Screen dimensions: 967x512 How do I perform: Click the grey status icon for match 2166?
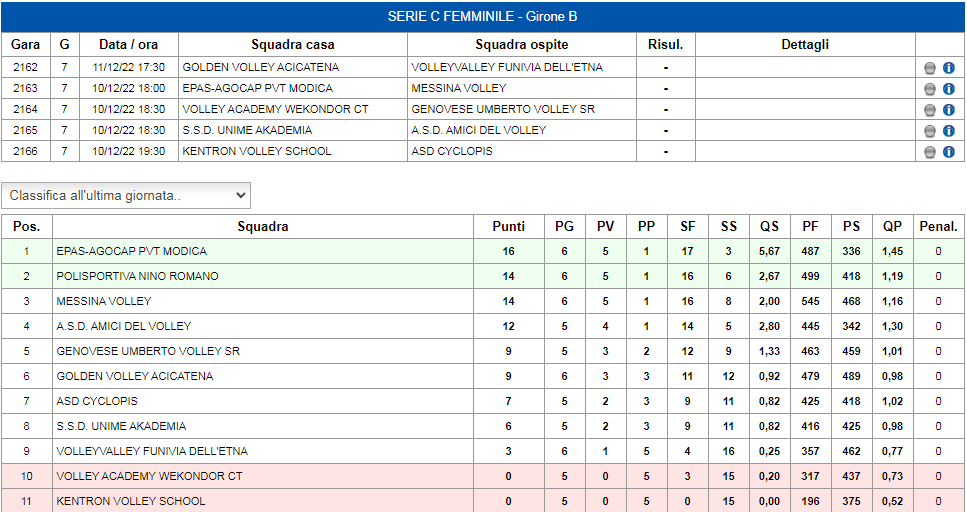[930, 152]
